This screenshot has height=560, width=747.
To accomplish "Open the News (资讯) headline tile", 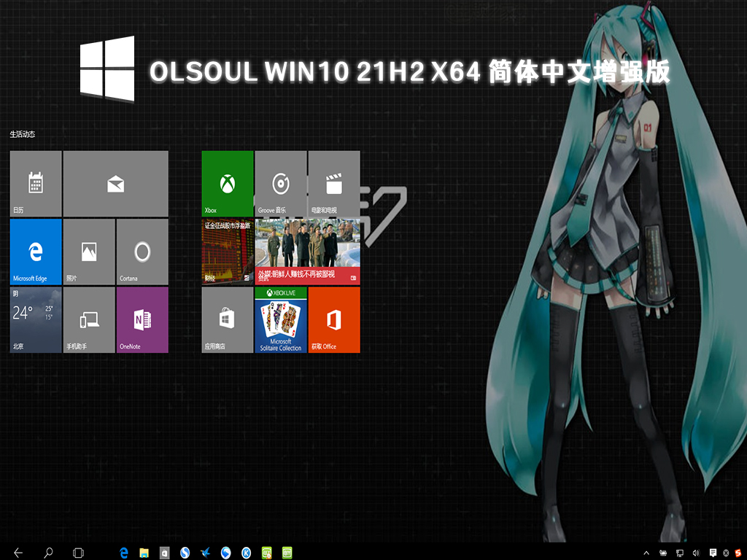I will [307, 252].
